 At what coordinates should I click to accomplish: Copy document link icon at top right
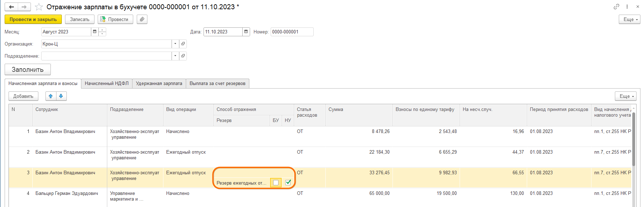(616, 7)
